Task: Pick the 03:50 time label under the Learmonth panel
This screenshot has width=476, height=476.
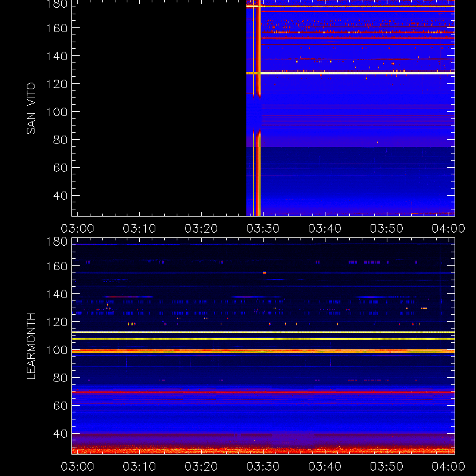Action: pyautogui.click(x=387, y=466)
